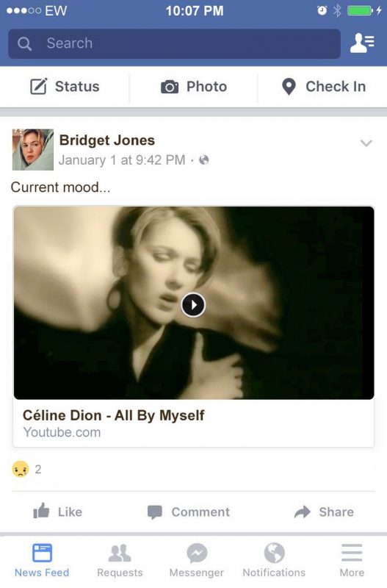Play the Céline Dion video
The width and height of the screenshot is (387, 588).
(x=193, y=304)
